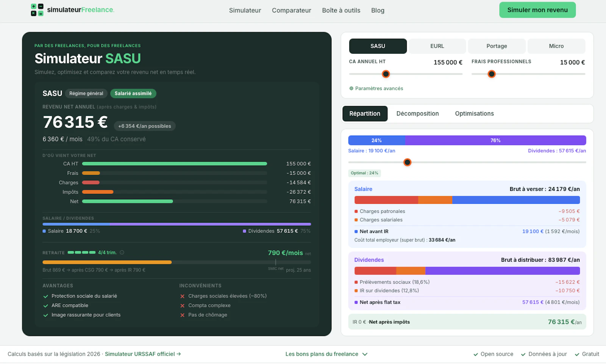Select the EURL status tab
The height and width of the screenshot is (364, 606).
[437, 46]
